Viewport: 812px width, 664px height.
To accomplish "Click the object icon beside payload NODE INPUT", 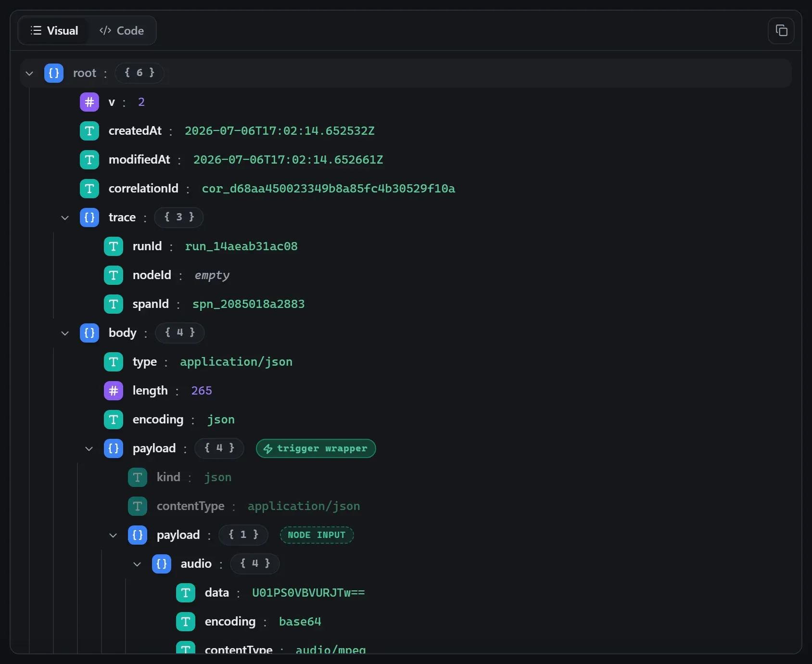I will point(138,535).
